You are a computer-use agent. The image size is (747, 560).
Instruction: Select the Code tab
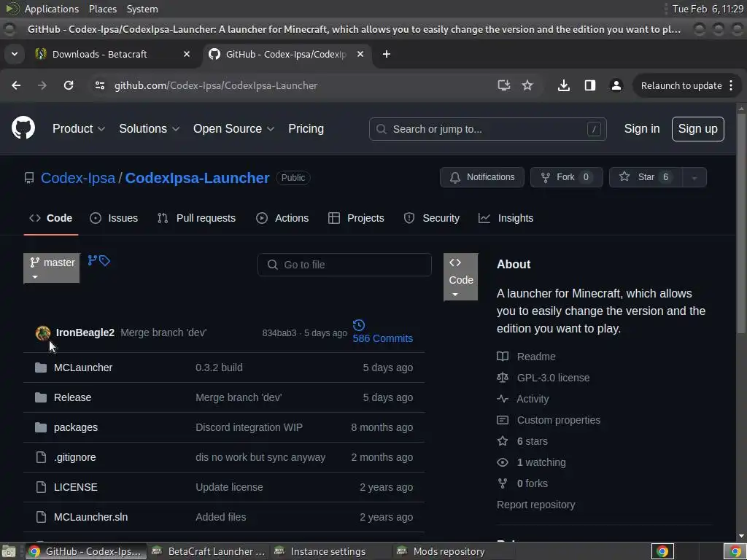pyautogui.click(x=51, y=218)
